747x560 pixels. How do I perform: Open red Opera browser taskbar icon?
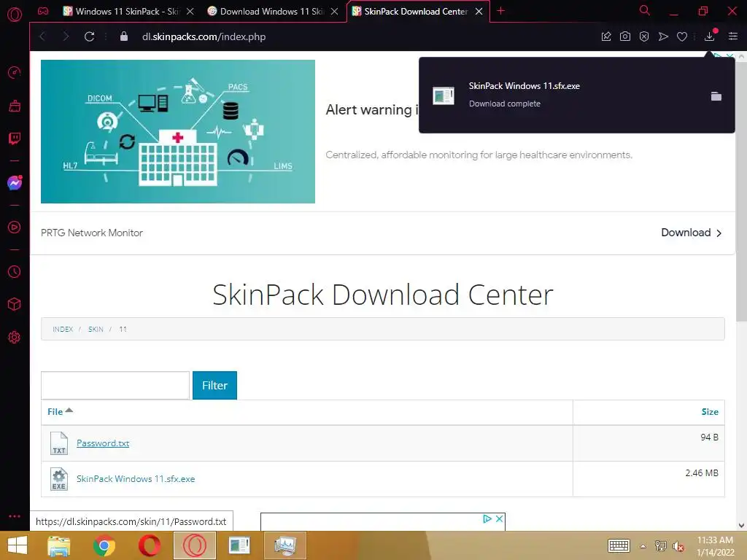(x=149, y=545)
